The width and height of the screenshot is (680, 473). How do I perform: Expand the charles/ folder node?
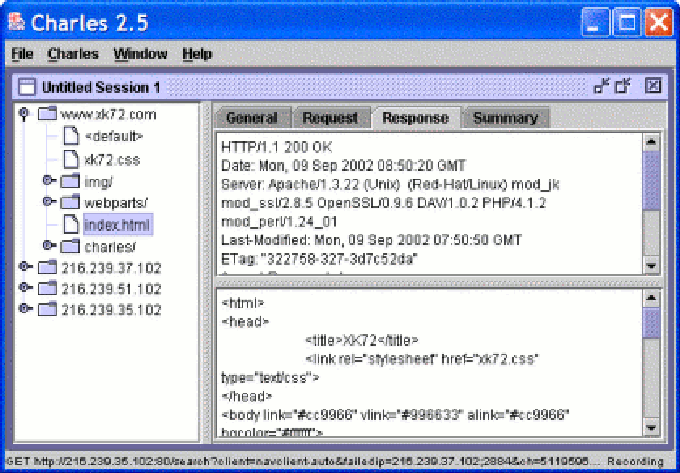(49, 246)
